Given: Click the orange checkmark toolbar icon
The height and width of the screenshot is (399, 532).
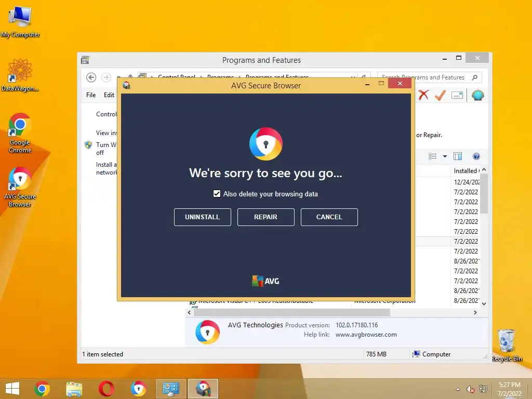Looking at the screenshot, I should [x=440, y=95].
